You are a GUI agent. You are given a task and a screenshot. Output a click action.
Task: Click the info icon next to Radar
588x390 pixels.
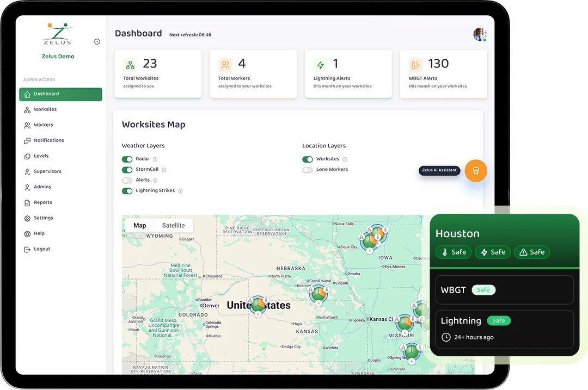click(x=155, y=159)
